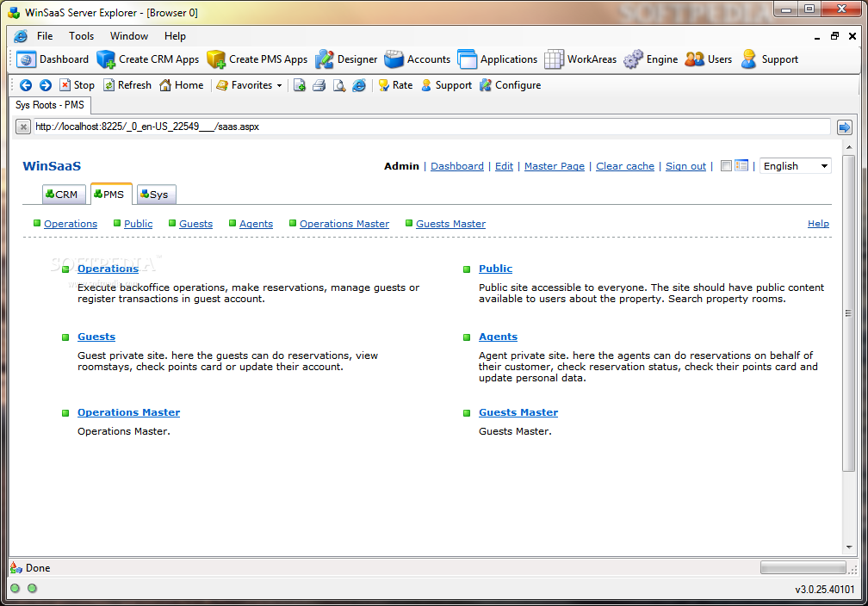
Task: Open the Tools menu
Action: [81, 36]
